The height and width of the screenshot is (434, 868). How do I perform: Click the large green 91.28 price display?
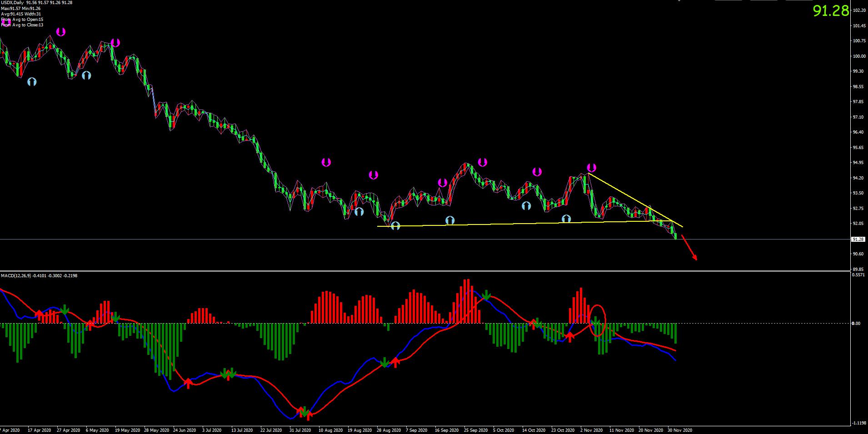pyautogui.click(x=830, y=11)
